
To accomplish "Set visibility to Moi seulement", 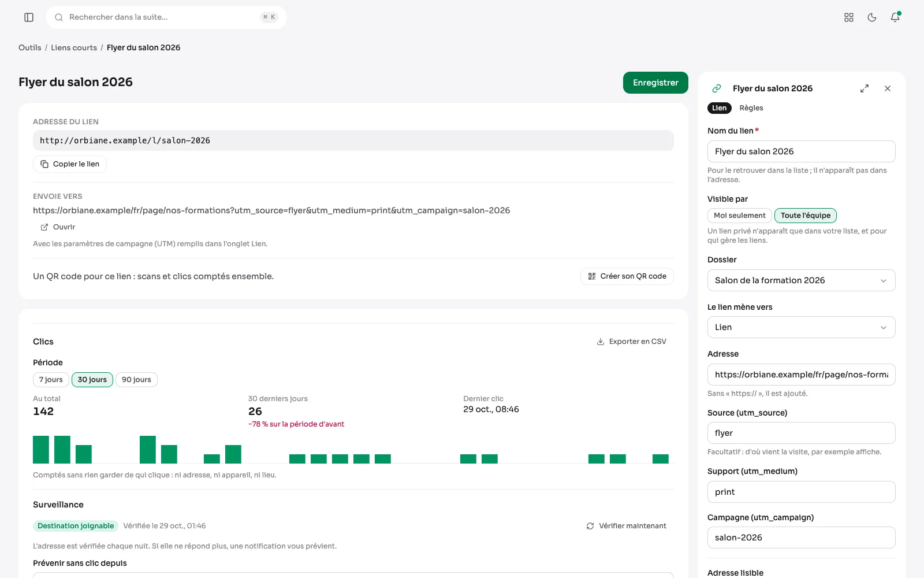I will [739, 216].
